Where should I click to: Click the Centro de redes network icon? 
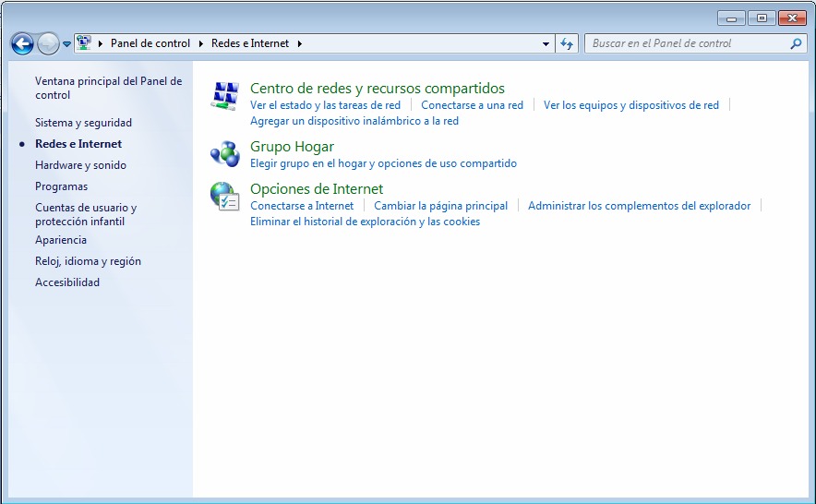[225, 96]
